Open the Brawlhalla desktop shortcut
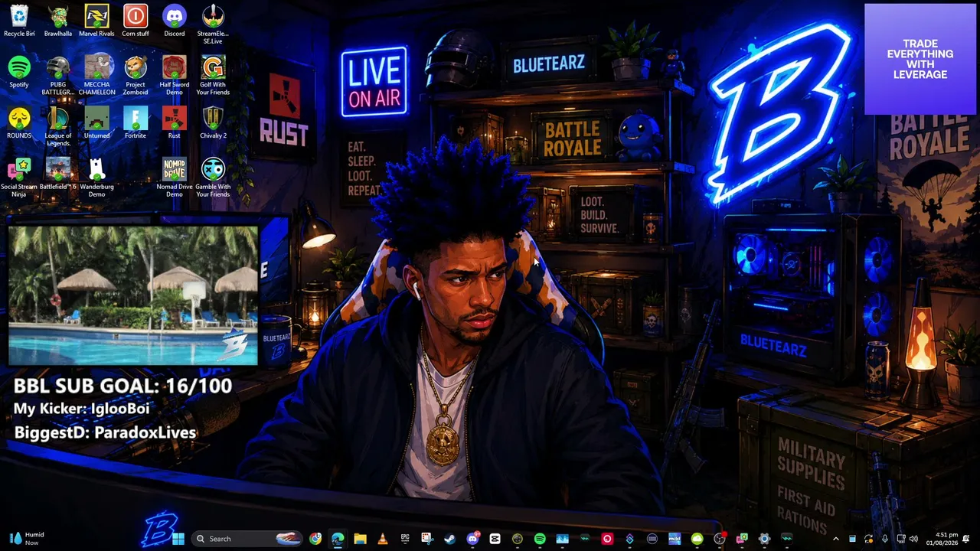Image resolution: width=980 pixels, height=551 pixels. click(58, 21)
